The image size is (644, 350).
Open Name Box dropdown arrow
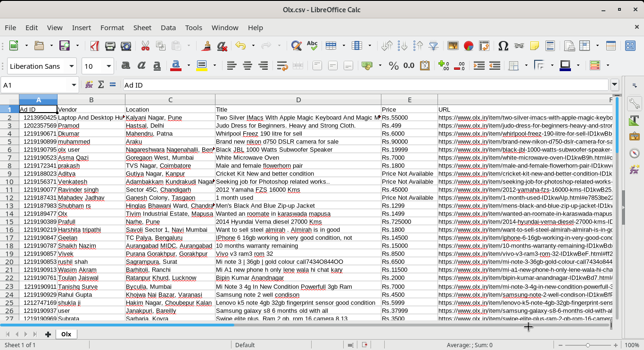[74, 85]
